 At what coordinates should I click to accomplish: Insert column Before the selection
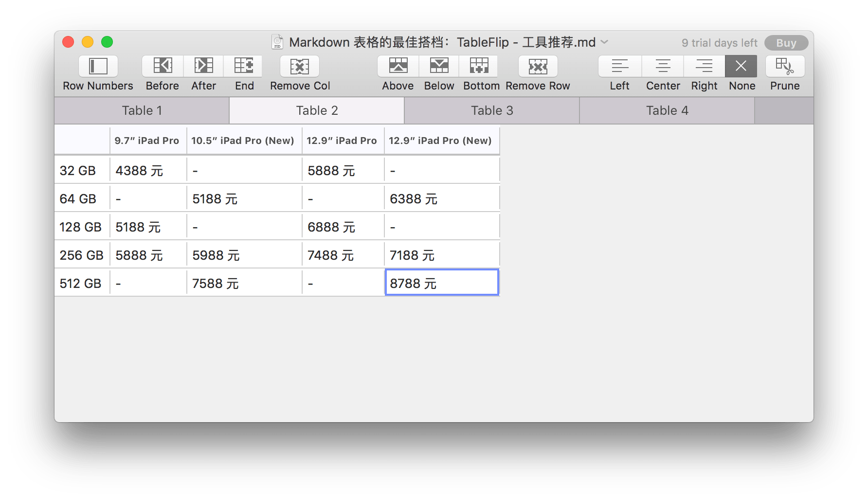coord(163,66)
